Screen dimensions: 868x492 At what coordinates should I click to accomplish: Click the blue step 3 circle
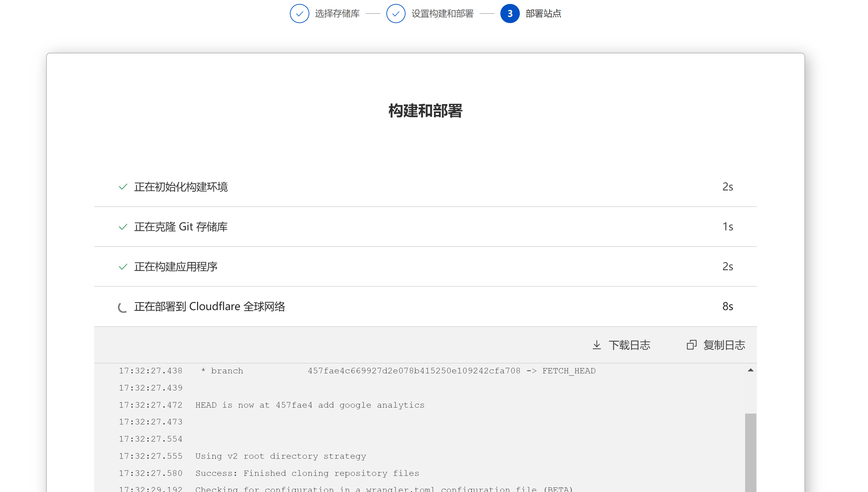(510, 14)
